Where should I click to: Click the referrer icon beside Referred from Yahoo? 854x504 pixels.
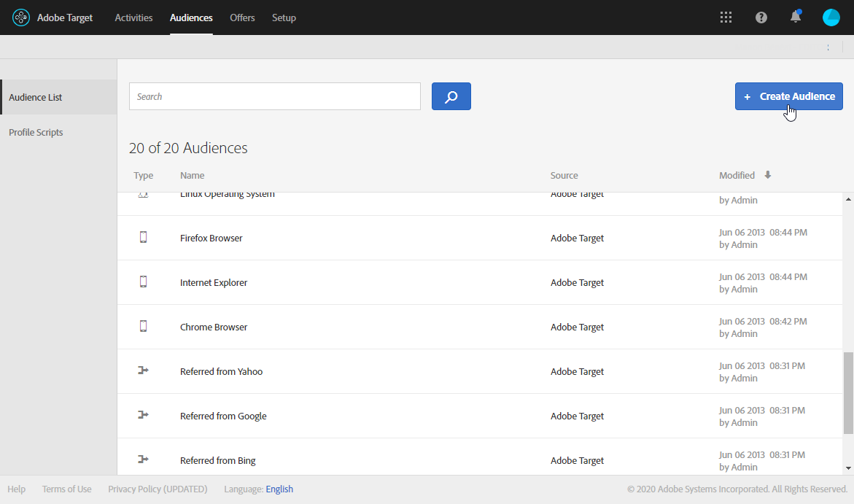pyautogui.click(x=143, y=371)
